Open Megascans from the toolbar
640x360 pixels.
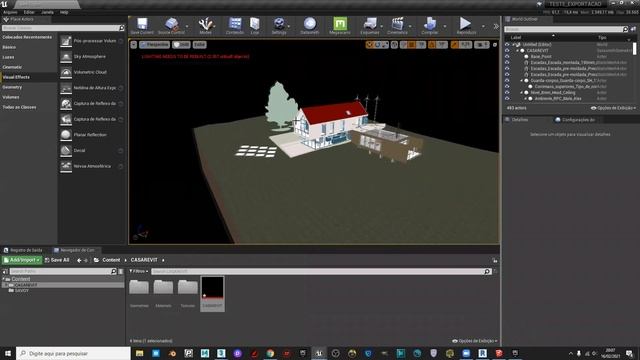click(340, 25)
